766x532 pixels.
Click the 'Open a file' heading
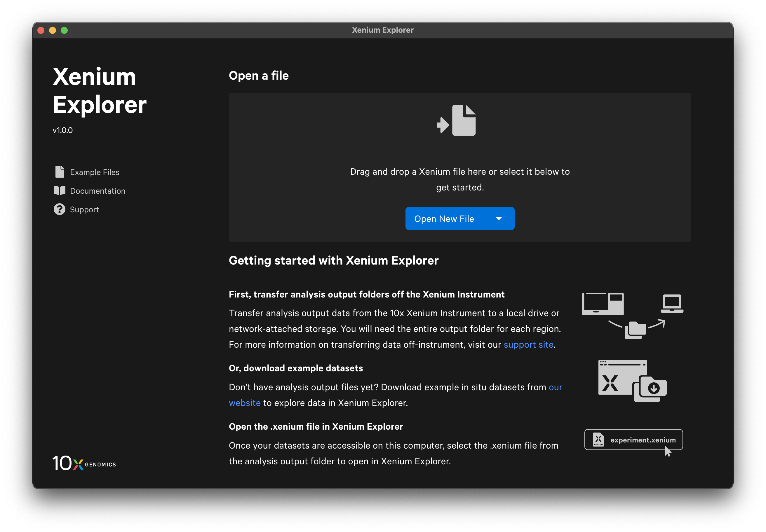[x=259, y=76]
